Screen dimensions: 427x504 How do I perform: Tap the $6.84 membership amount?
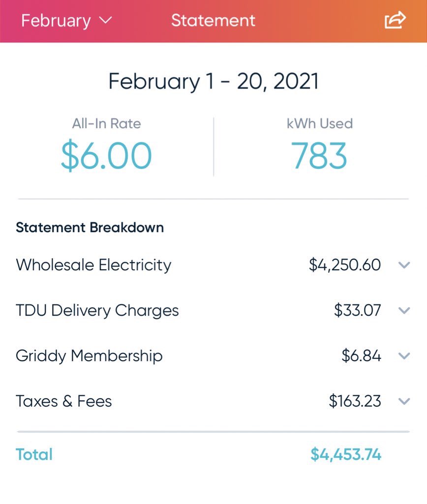coord(361,356)
